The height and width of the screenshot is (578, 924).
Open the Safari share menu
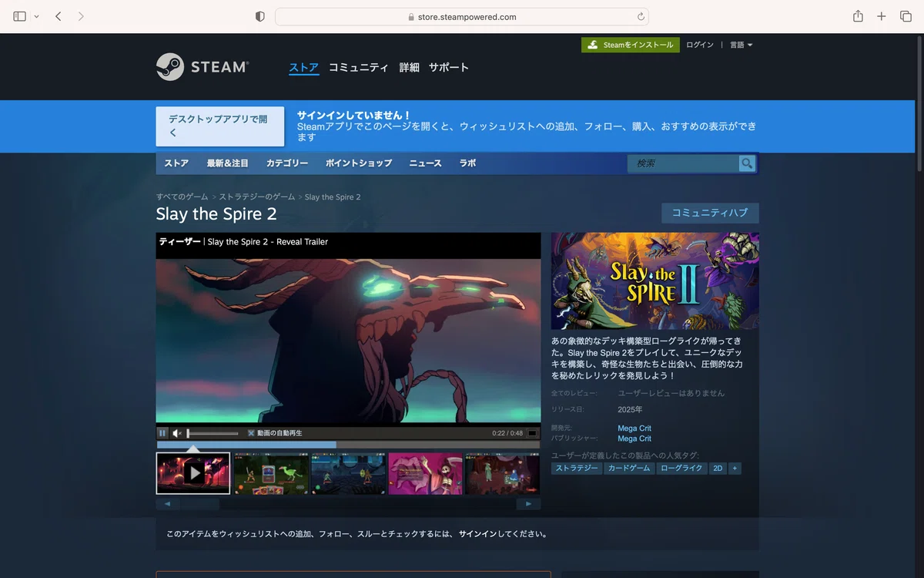pos(858,16)
